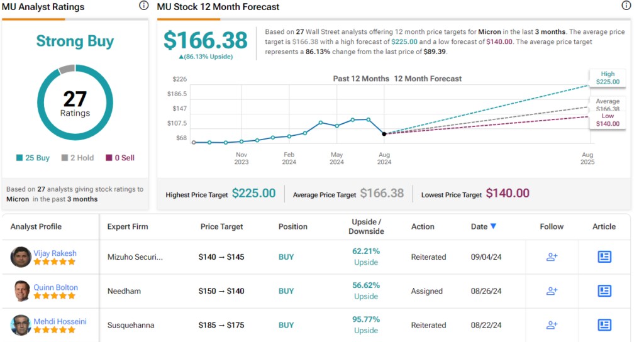
Task: Click Vijay Rakesh's profile photo
Action: (x=21, y=257)
